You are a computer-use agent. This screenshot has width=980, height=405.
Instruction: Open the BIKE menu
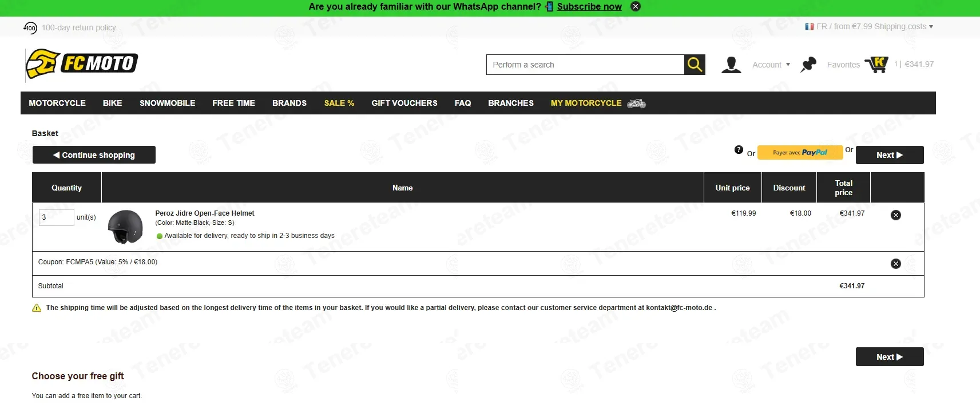coord(112,103)
